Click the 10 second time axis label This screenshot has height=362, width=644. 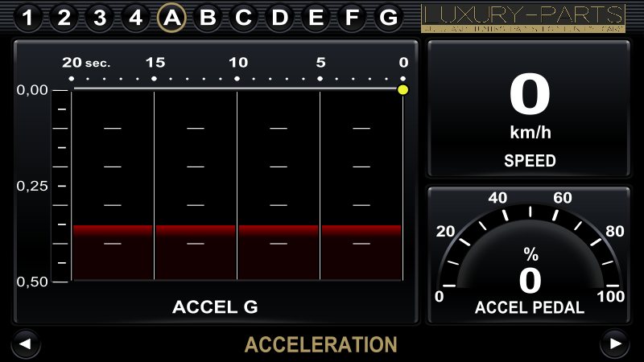pyautogui.click(x=238, y=63)
